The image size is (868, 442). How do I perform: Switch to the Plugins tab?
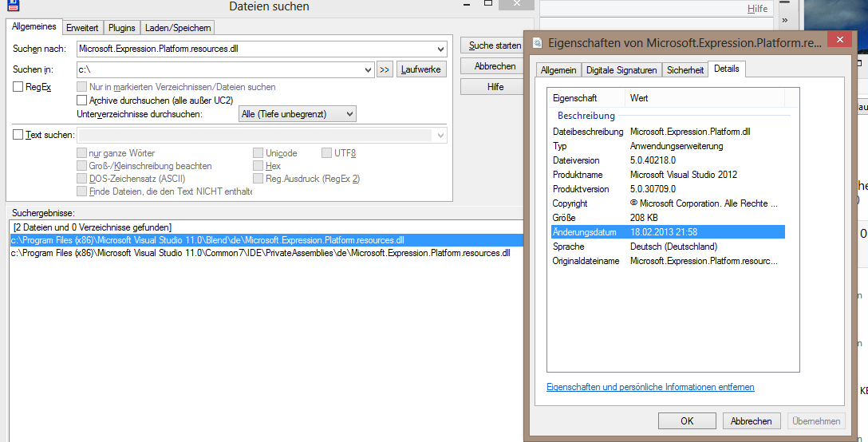click(122, 28)
